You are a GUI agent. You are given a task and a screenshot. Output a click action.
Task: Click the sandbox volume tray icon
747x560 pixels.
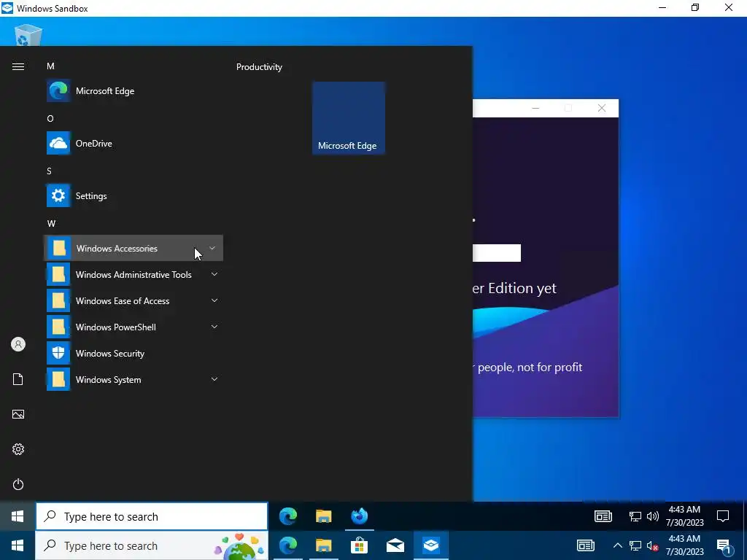(x=653, y=516)
